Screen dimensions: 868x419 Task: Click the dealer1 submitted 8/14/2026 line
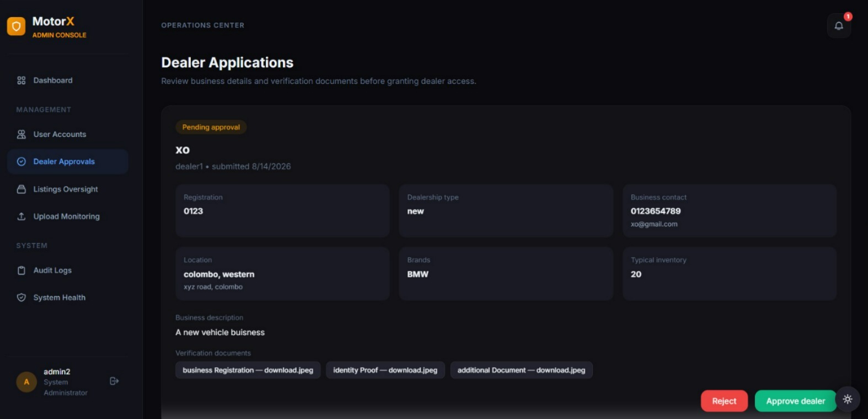click(x=233, y=166)
